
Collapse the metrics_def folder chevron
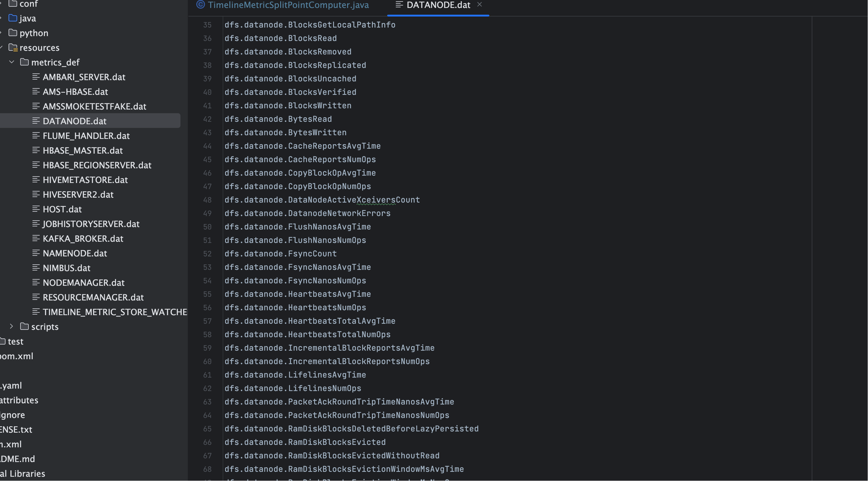click(12, 62)
